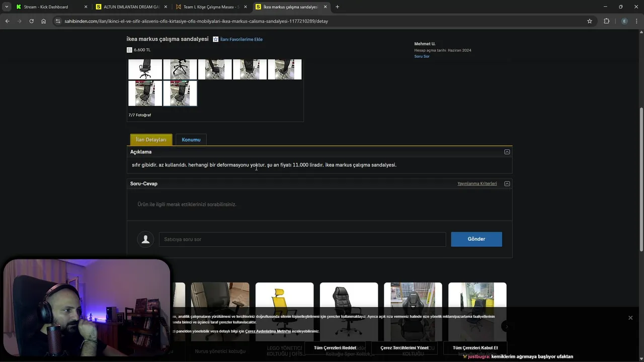The height and width of the screenshot is (362, 644).
Task: Add listing to favorites via İlanı Favorilerime Ekle
Action: [x=242, y=39]
